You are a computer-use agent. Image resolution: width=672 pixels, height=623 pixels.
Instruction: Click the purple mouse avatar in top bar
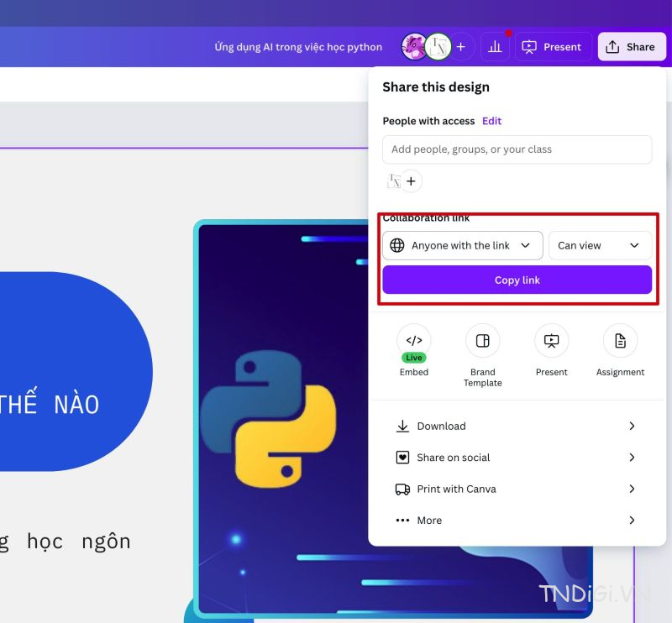[x=413, y=47]
